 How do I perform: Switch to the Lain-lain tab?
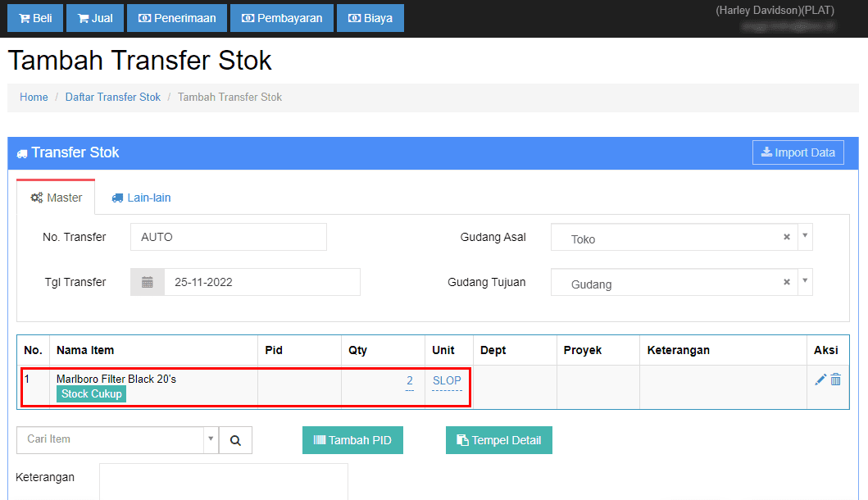pyautogui.click(x=141, y=198)
